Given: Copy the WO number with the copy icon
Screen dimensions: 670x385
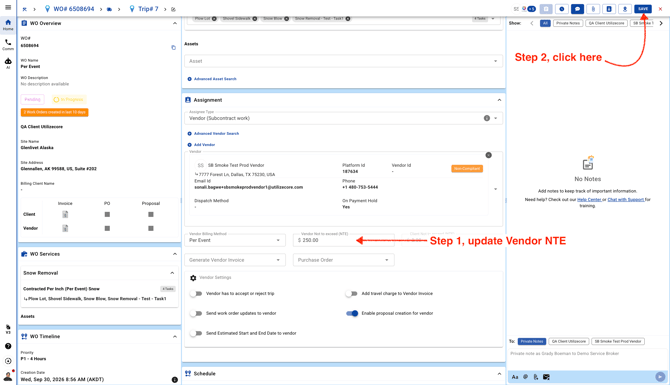Looking at the screenshot, I should [173, 47].
